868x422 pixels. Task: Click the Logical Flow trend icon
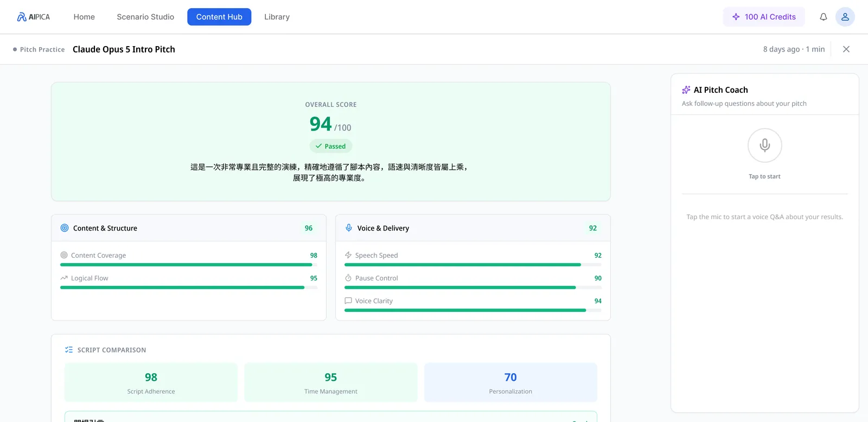tap(64, 278)
